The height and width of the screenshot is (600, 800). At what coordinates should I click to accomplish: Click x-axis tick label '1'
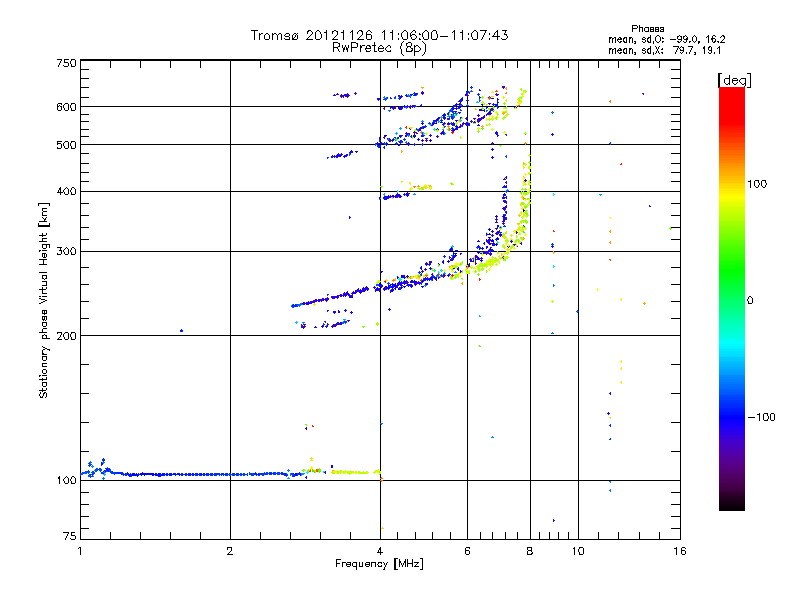coord(80,551)
